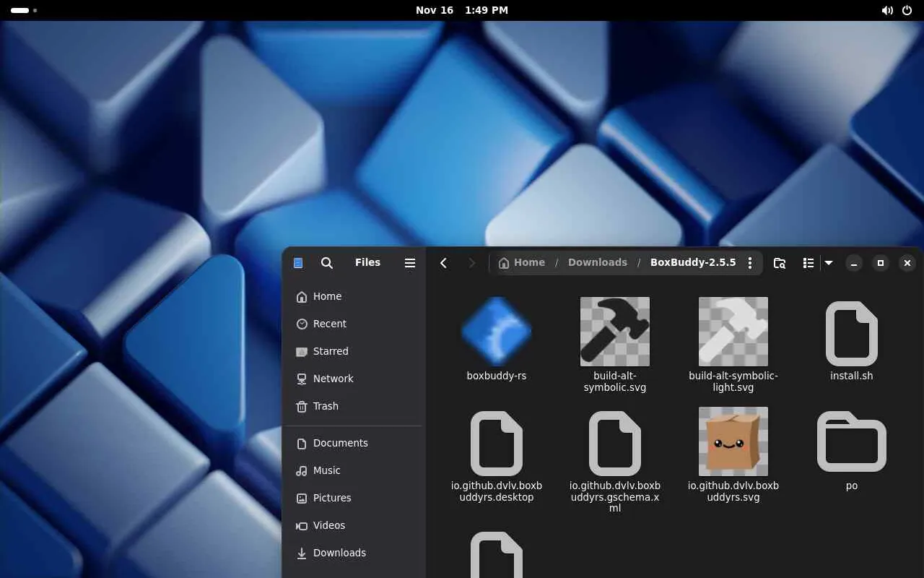Image resolution: width=924 pixels, height=578 pixels.
Task: Toggle list view layout
Action: [x=808, y=263]
